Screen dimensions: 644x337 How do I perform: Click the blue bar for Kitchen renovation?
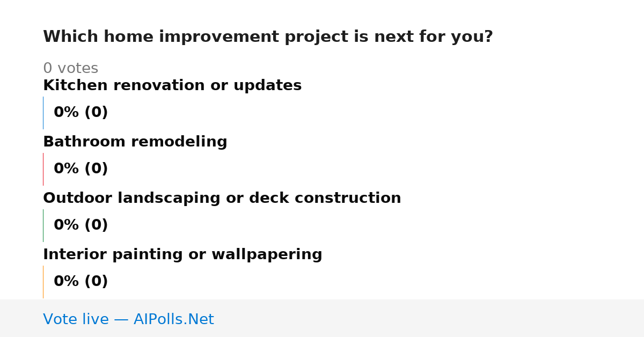tap(43, 113)
